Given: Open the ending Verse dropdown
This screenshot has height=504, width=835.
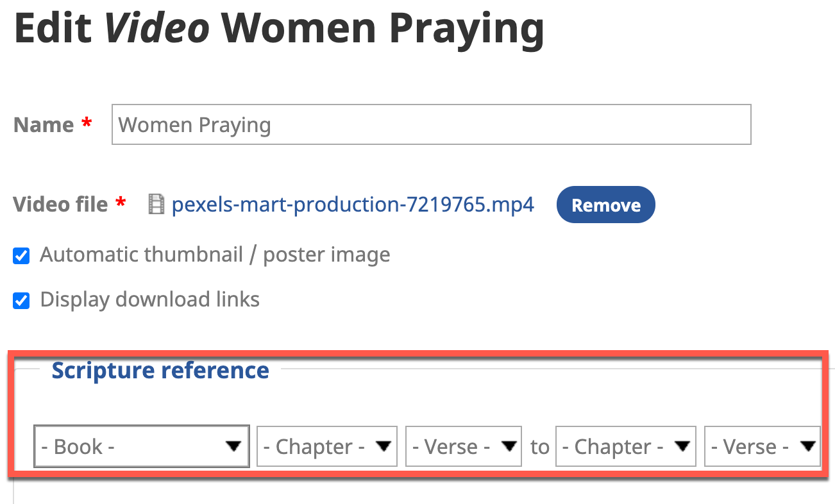Looking at the screenshot, I should 762,446.
